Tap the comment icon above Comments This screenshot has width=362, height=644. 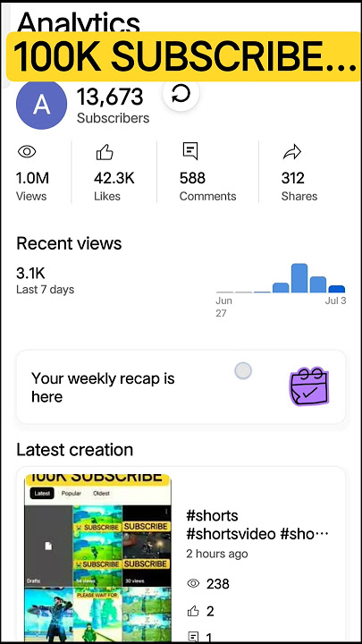coord(190,151)
